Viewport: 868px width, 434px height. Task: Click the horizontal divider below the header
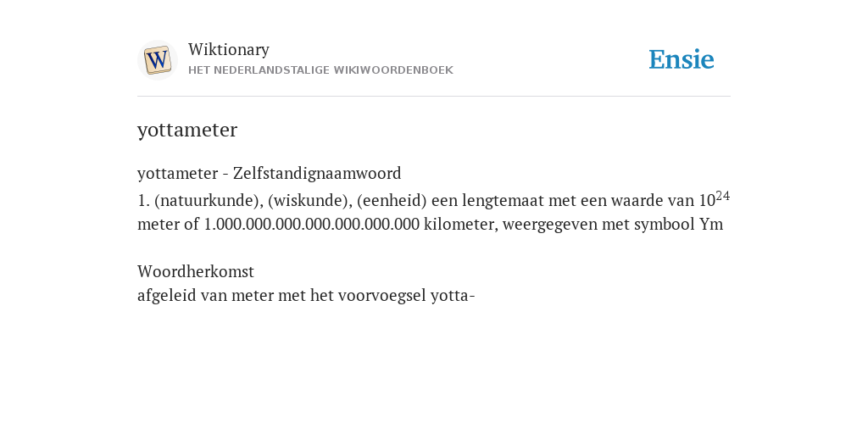tap(434, 97)
